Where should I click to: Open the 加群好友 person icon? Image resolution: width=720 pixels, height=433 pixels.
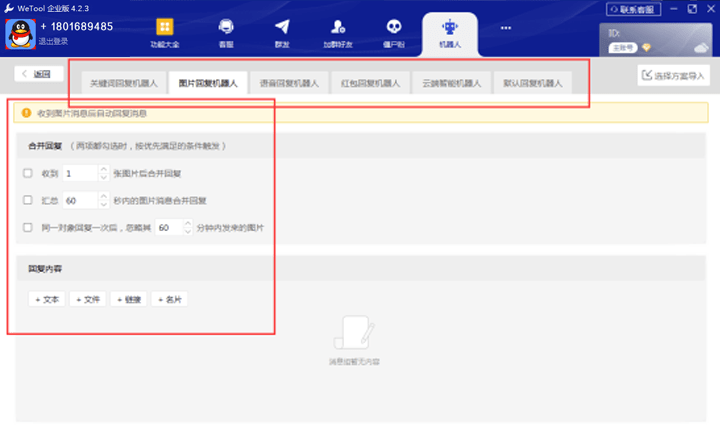coord(338,27)
